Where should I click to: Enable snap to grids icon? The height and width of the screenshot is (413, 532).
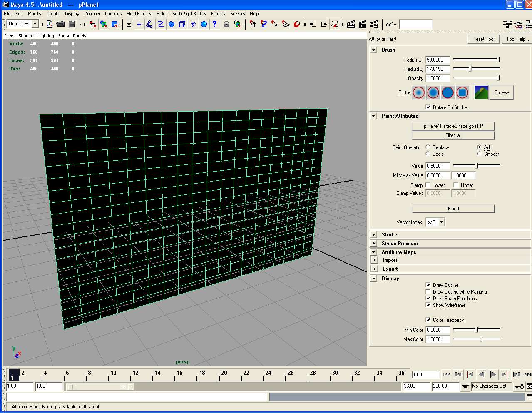pyautogui.click(x=253, y=24)
